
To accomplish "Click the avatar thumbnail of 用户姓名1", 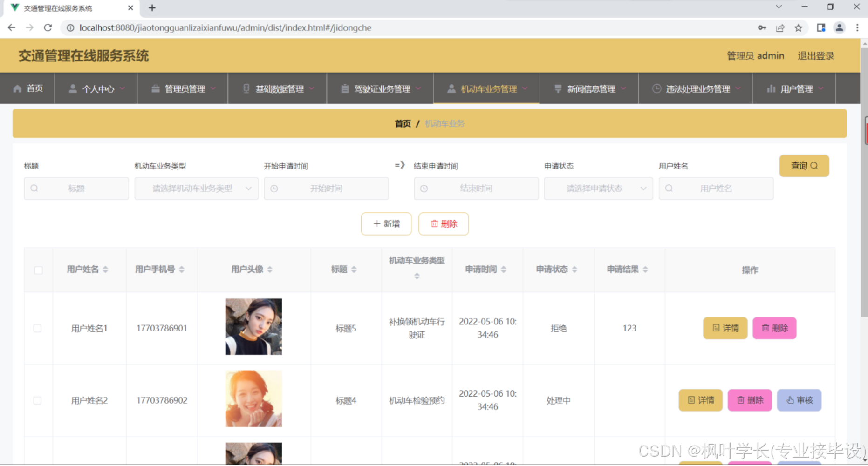I will pyautogui.click(x=253, y=327).
